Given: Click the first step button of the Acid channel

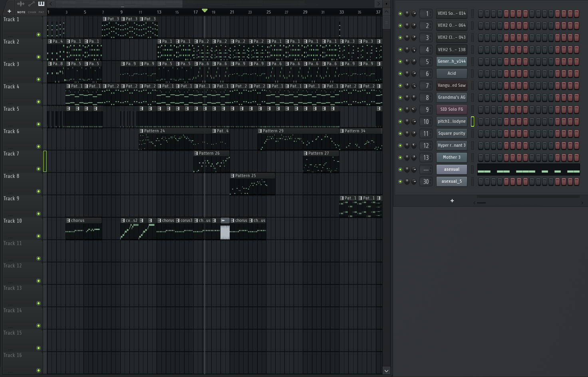Looking at the screenshot, I should [x=481, y=74].
